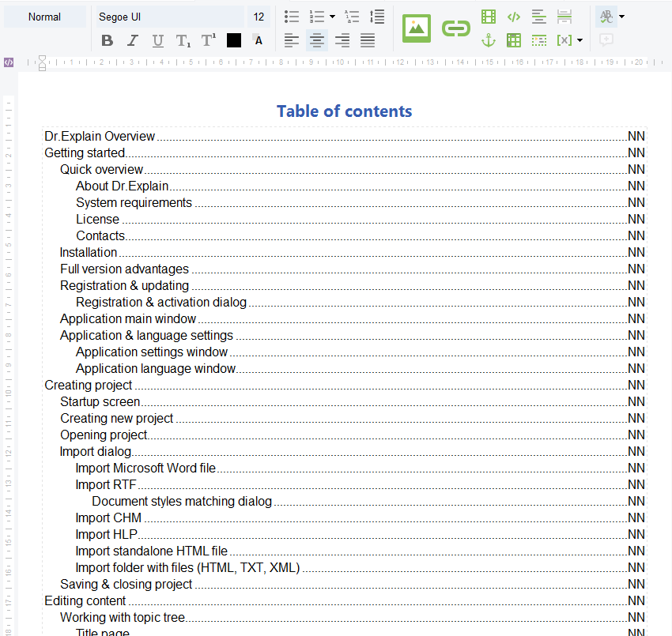The width and height of the screenshot is (672, 636).
Task: Insert a numbered list
Action: (x=317, y=17)
